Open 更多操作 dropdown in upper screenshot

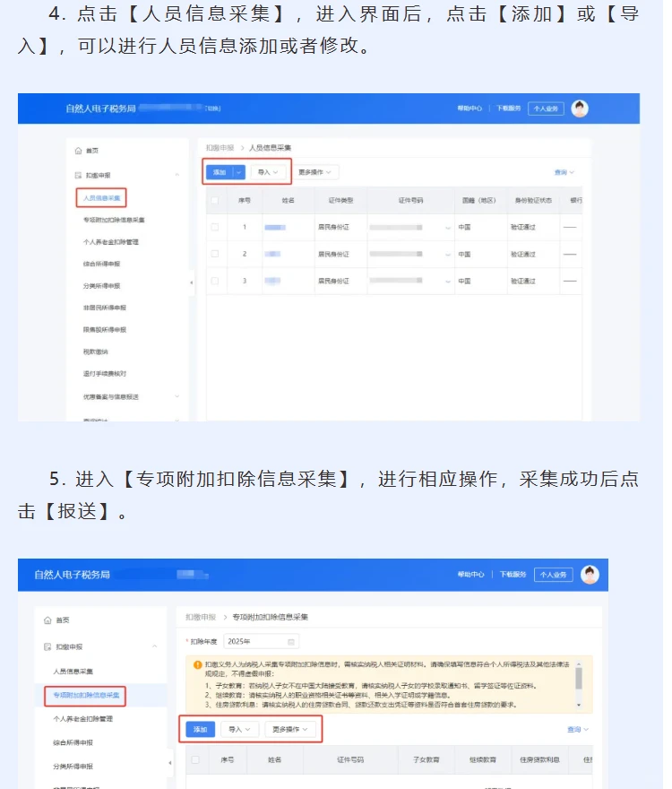[x=315, y=172]
